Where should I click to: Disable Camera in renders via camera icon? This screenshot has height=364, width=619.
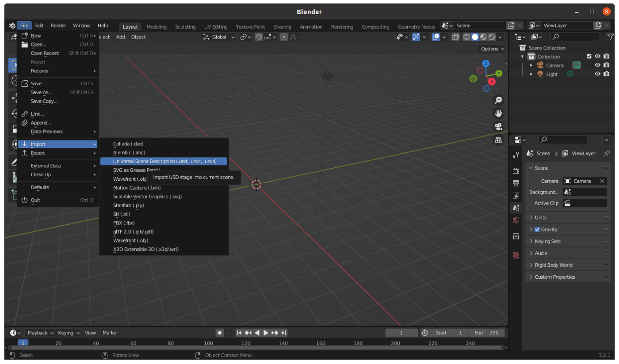coord(607,65)
